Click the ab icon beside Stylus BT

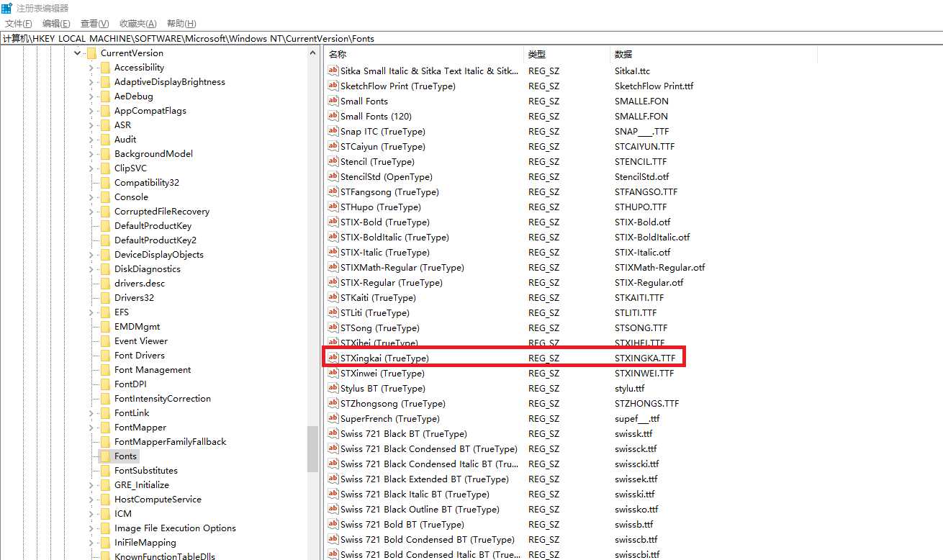(333, 388)
